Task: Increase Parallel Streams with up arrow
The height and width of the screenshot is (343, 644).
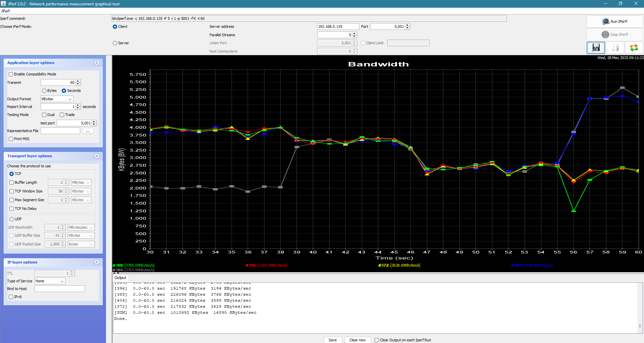Action: [x=354, y=34]
